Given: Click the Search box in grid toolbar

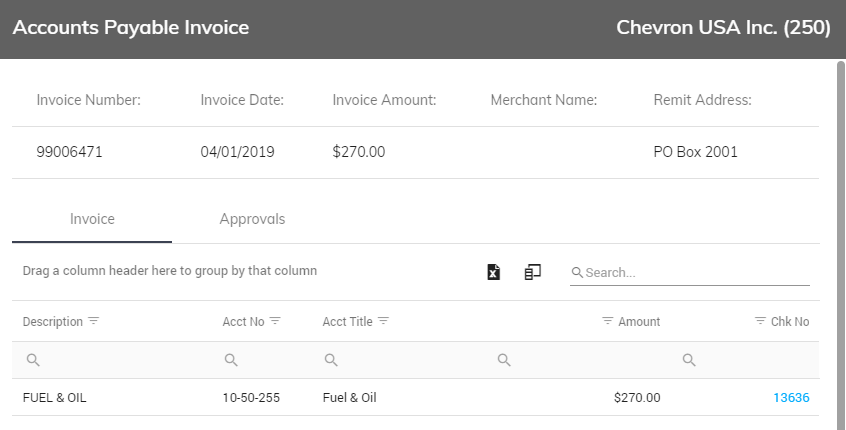Looking at the screenshot, I should [x=690, y=272].
